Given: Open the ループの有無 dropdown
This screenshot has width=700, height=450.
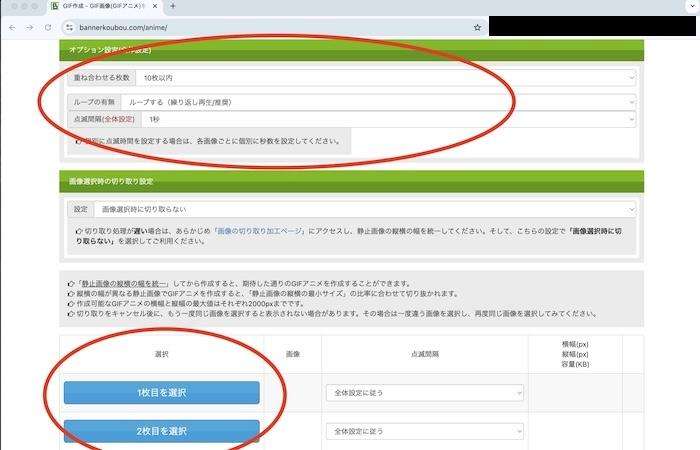Looking at the screenshot, I should (379, 102).
